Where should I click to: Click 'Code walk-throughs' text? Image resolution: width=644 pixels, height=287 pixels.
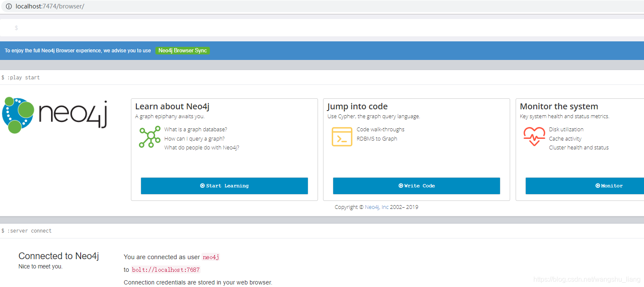pyautogui.click(x=380, y=130)
